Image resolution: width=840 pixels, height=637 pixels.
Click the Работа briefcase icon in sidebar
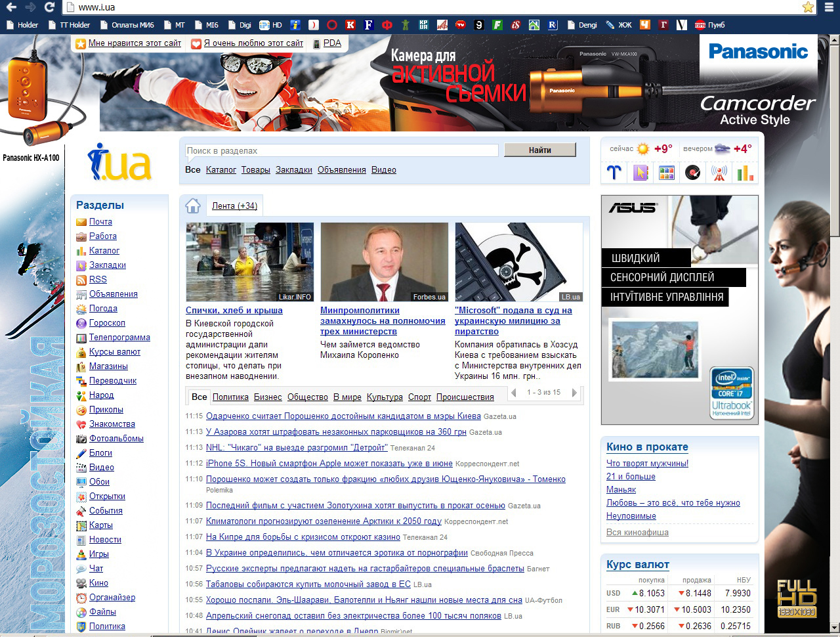click(81, 236)
